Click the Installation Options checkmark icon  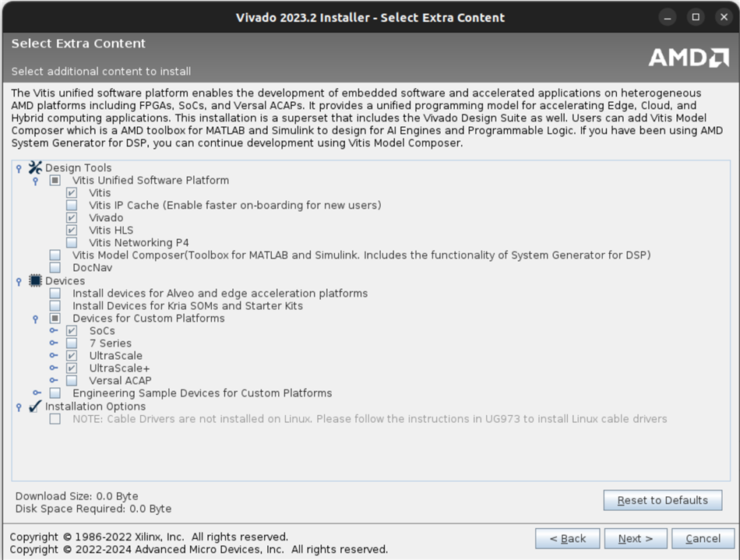[x=35, y=407]
